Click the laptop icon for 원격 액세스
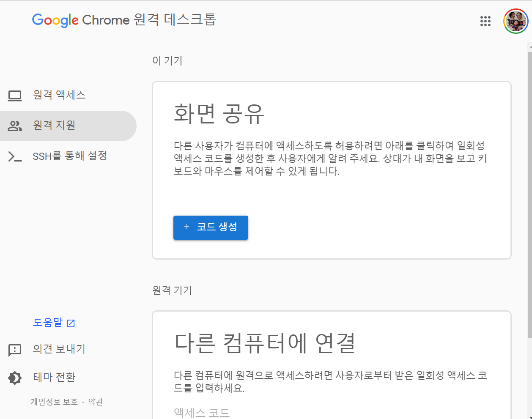 (x=15, y=96)
